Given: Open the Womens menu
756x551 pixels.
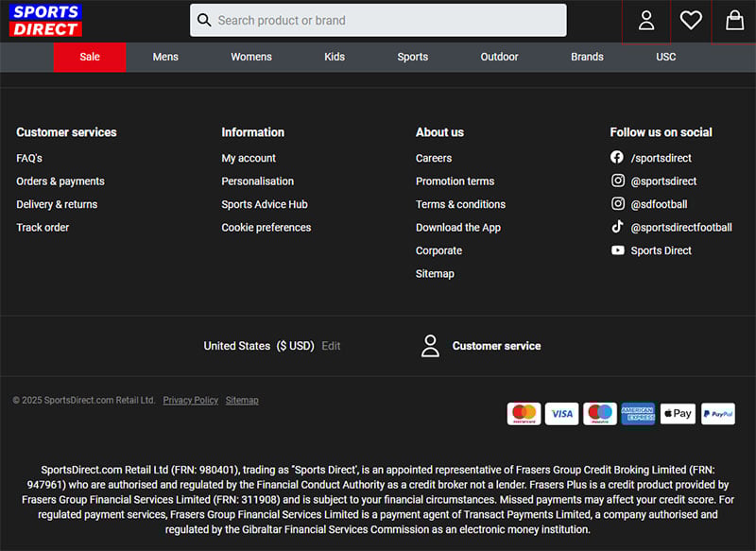Looking at the screenshot, I should pyautogui.click(x=251, y=57).
